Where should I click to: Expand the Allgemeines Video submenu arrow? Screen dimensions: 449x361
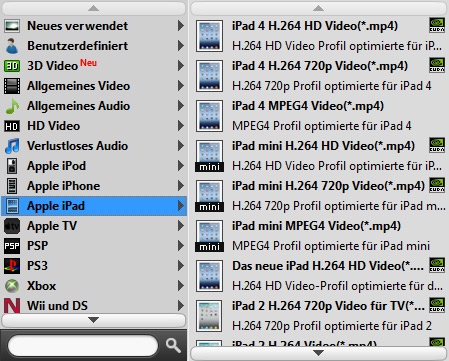click(x=181, y=86)
